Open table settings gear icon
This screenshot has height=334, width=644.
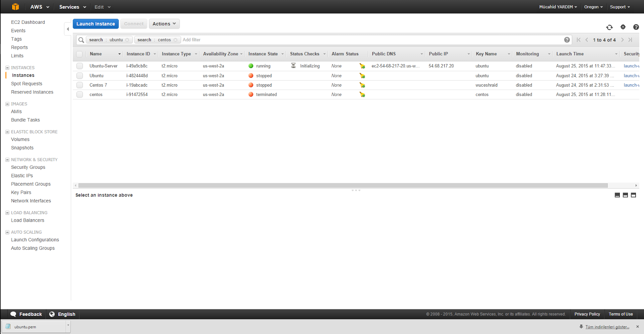pos(623,27)
